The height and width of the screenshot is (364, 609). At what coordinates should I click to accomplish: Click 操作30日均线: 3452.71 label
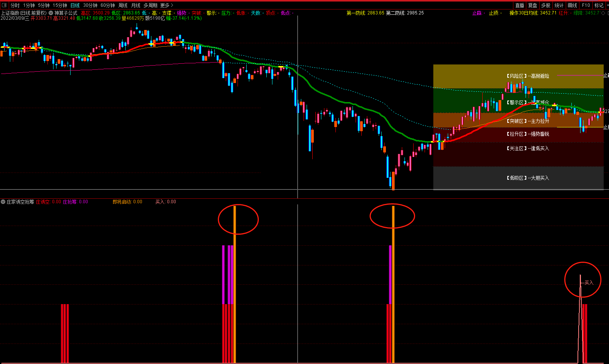coord(533,13)
